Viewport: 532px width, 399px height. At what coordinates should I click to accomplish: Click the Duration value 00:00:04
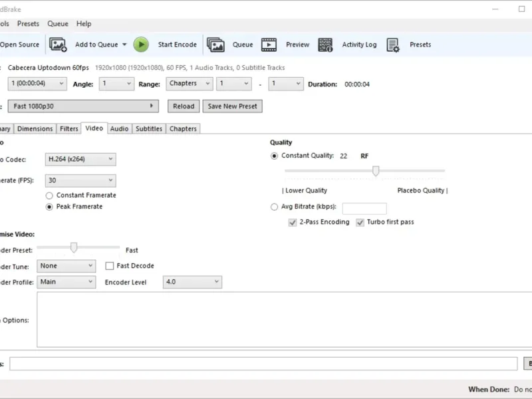click(357, 84)
